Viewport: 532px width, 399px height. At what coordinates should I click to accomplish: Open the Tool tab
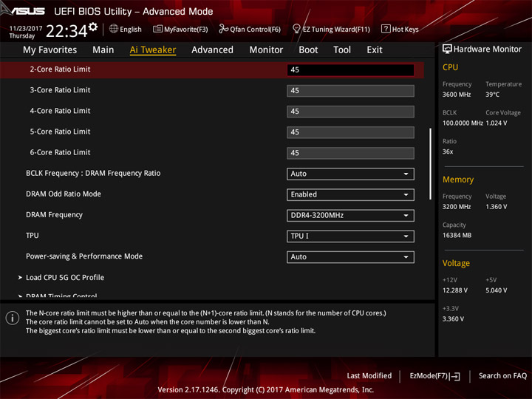pos(342,50)
